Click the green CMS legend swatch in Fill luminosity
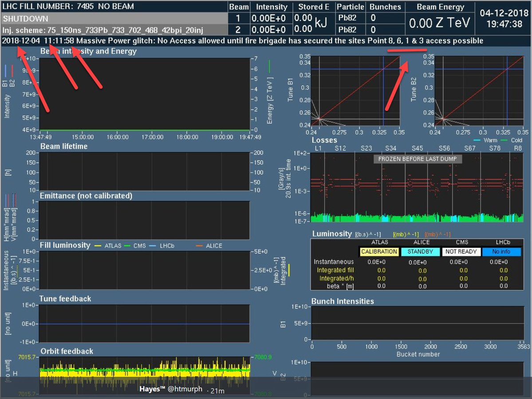532x399 pixels. point(127,246)
